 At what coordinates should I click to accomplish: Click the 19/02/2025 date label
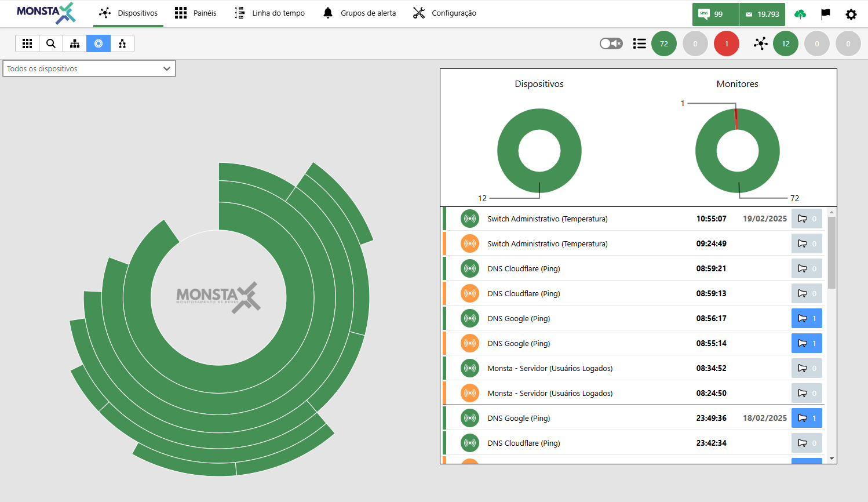click(765, 219)
